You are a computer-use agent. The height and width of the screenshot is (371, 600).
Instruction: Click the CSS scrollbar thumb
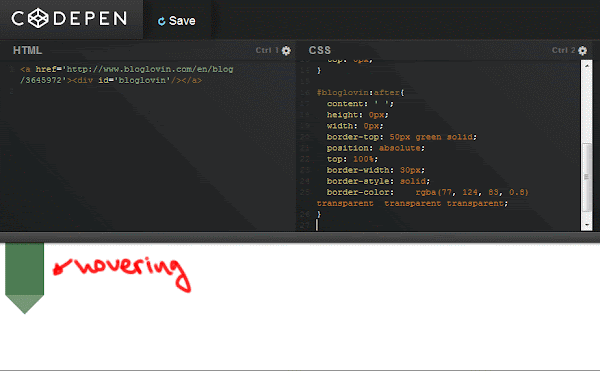(587, 177)
